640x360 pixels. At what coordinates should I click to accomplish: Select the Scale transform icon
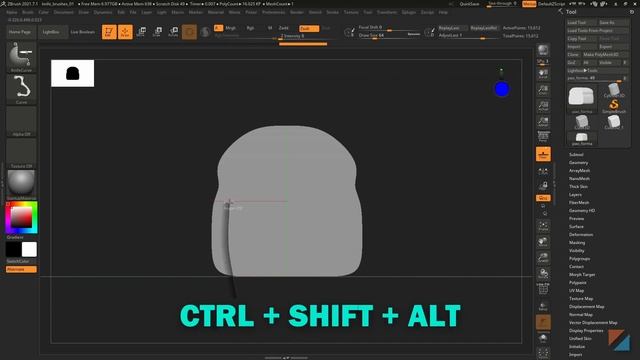(x=157, y=32)
